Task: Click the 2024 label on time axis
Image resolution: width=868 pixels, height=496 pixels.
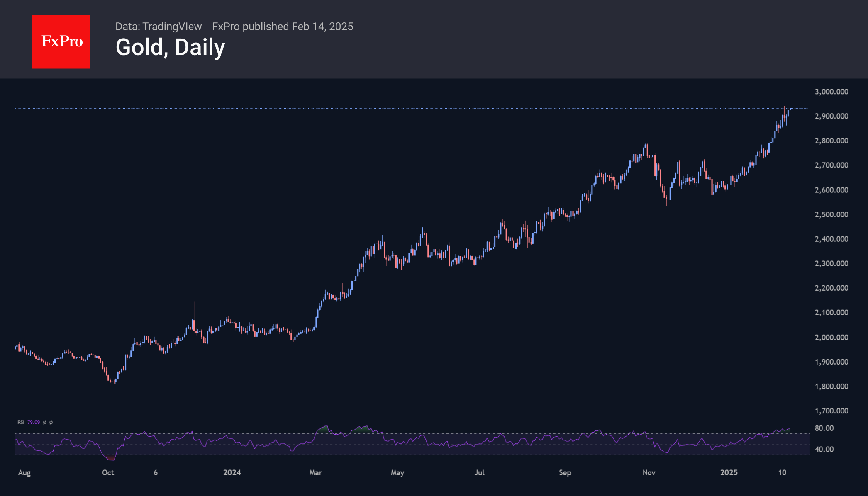Action: 232,472
